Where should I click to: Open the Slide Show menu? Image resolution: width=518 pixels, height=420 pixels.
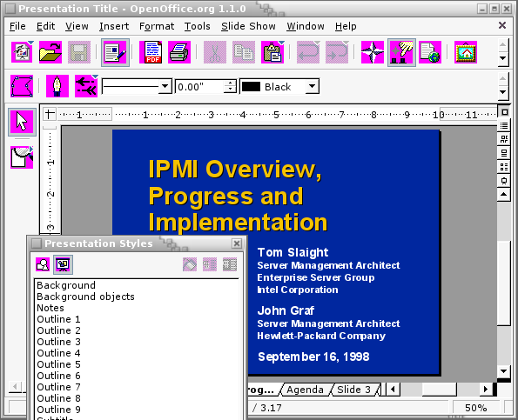(x=248, y=26)
